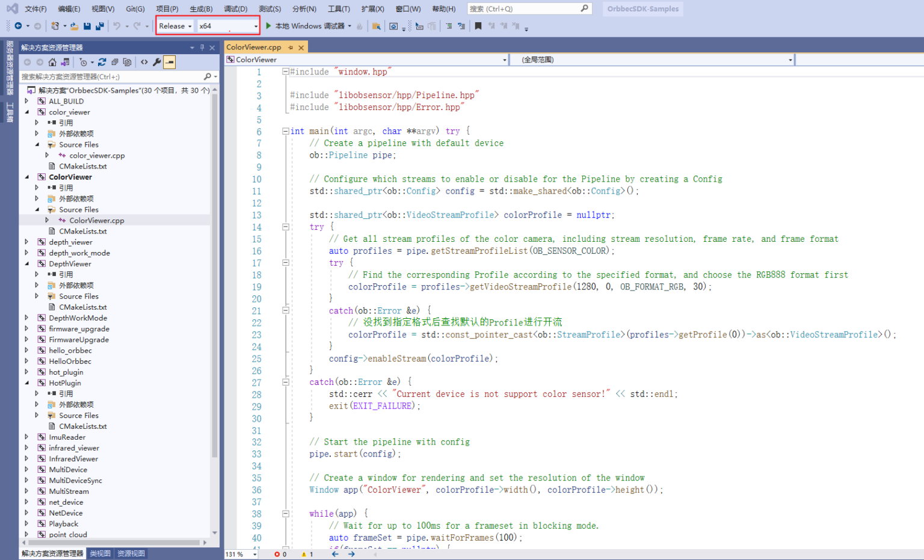The height and width of the screenshot is (560, 924).
Task: Click the View Code angle-brackets icon
Action: (x=144, y=62)
